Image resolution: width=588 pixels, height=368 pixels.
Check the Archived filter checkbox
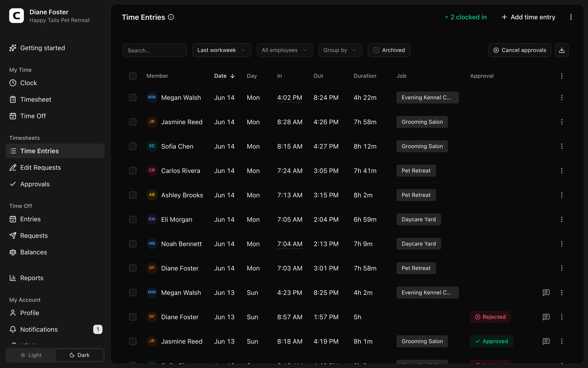[x=376, y=50]
